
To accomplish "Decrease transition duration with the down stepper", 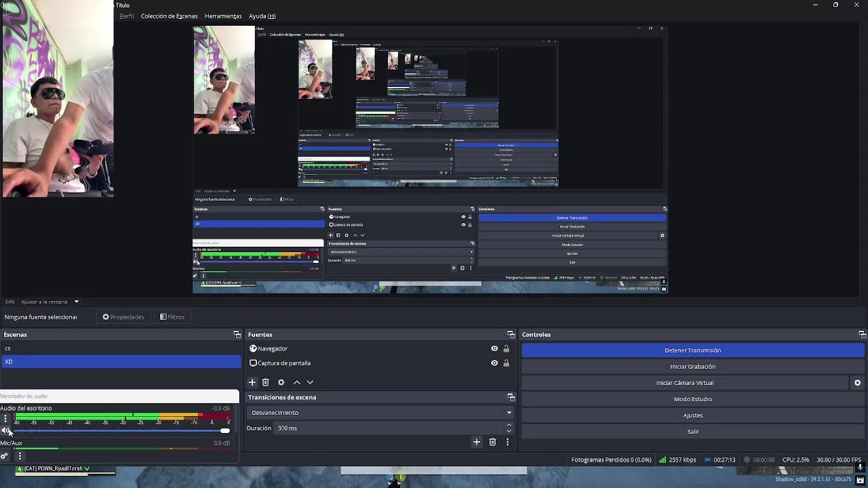I will click(509, 431).
